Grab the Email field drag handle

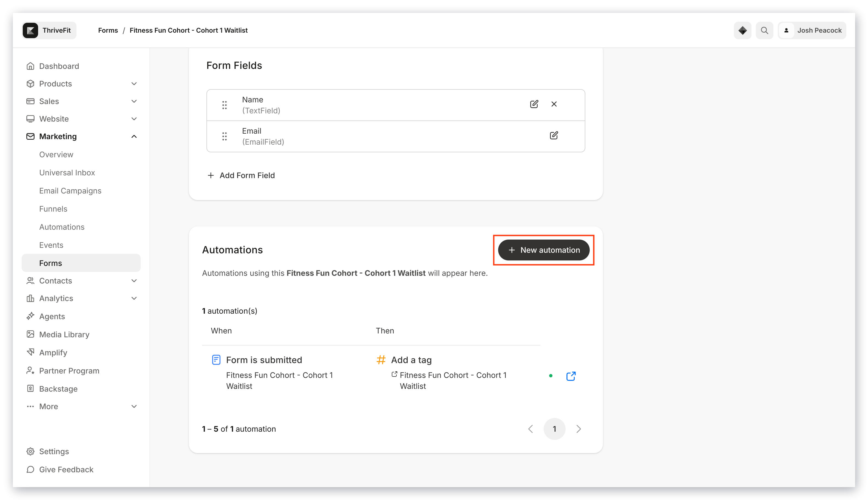[224, 136]
